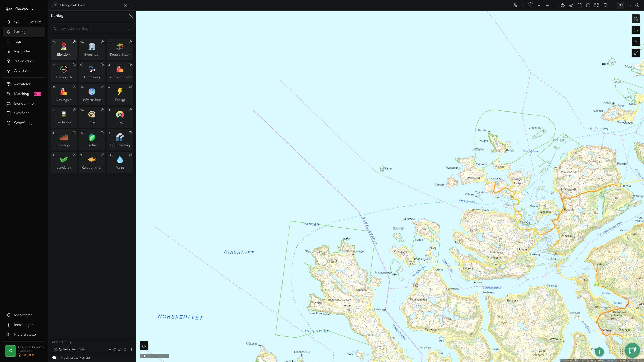Click the brush icon for Trafikkmengde

coord(120,349)
